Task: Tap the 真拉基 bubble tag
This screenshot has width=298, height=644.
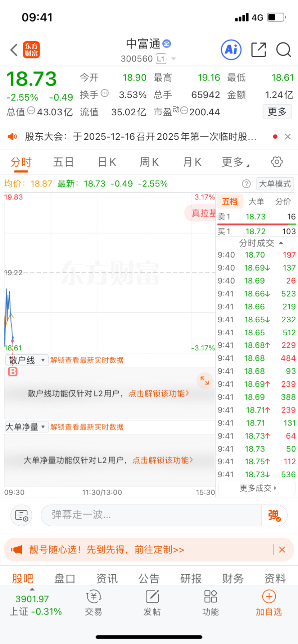Action: (x=200, y=213)
